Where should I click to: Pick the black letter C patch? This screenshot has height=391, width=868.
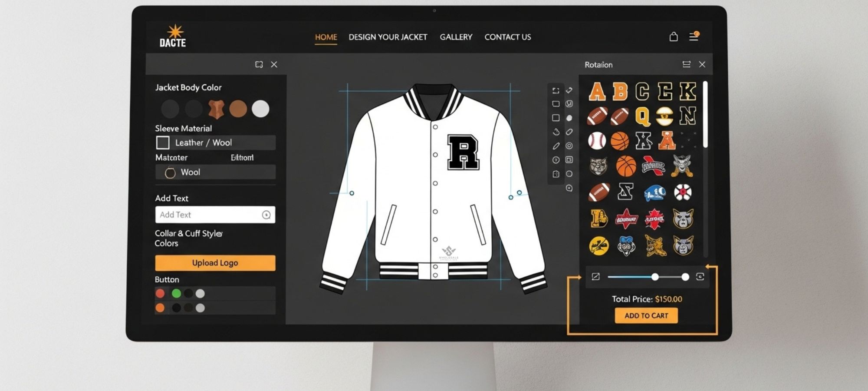coord(642,92)
